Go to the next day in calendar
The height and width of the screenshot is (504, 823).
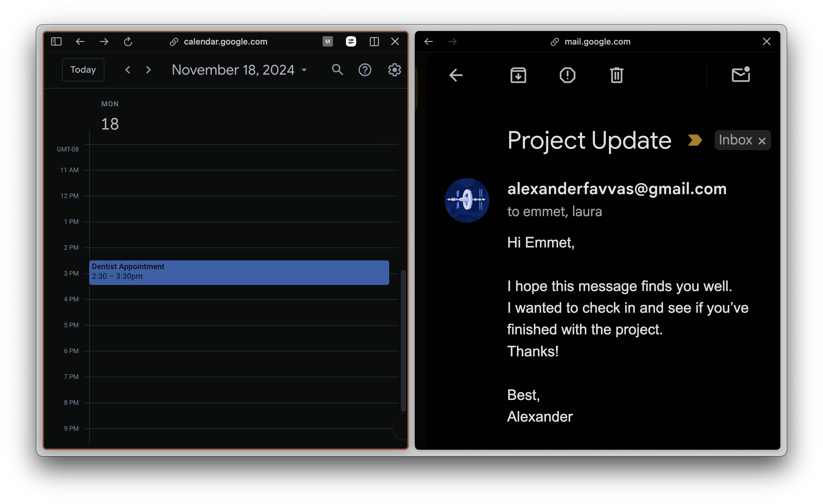coord(148,70)
